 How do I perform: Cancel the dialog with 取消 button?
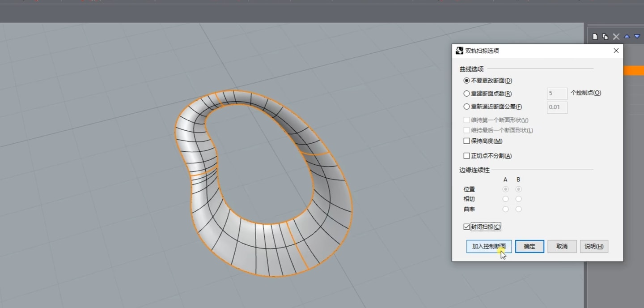click(x=562, y=246)
